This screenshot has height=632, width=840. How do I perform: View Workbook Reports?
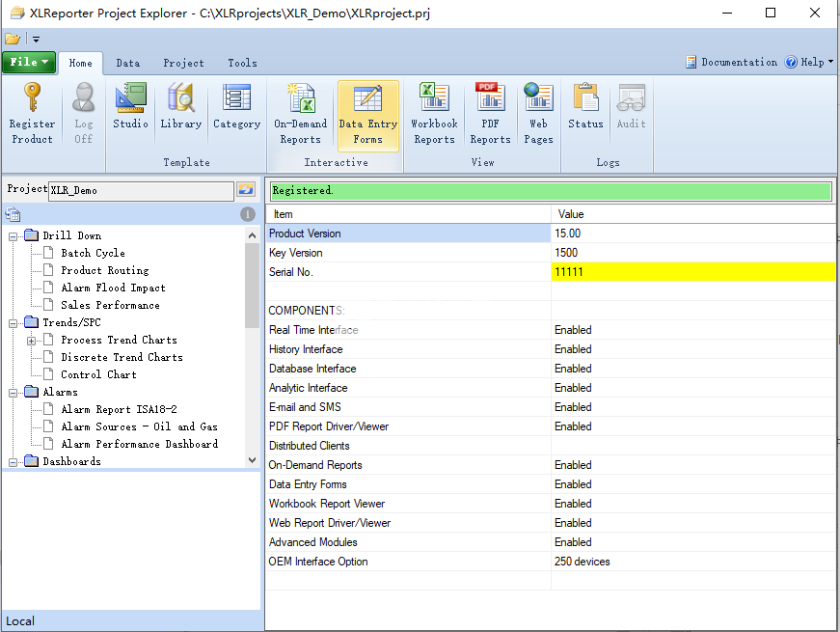tap(434, 114)
